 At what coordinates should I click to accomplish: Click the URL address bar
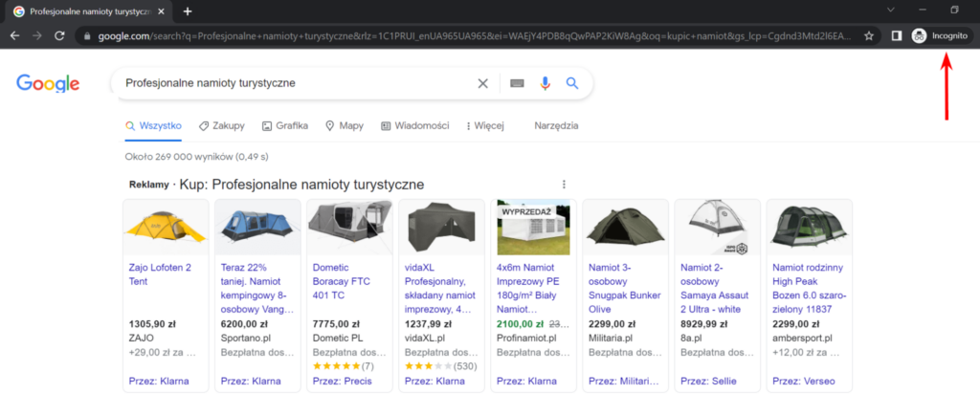(x=475, y=35)
